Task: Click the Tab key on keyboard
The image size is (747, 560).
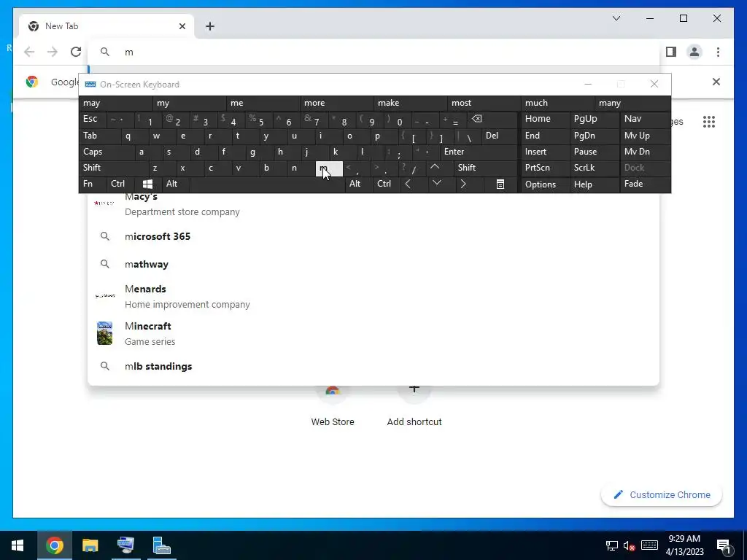Action: [99, 136]
